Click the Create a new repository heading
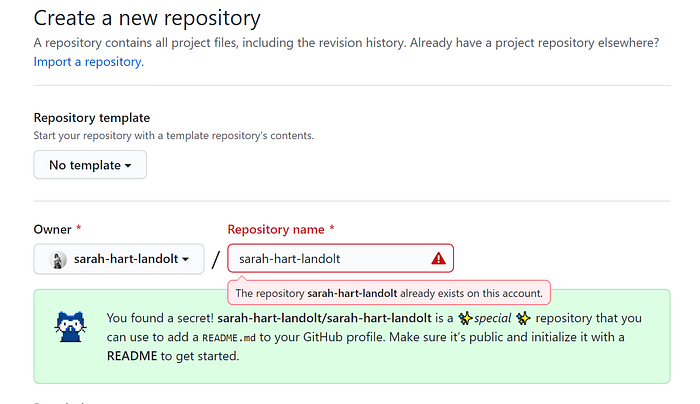700x404 pixels. point(147,18)
